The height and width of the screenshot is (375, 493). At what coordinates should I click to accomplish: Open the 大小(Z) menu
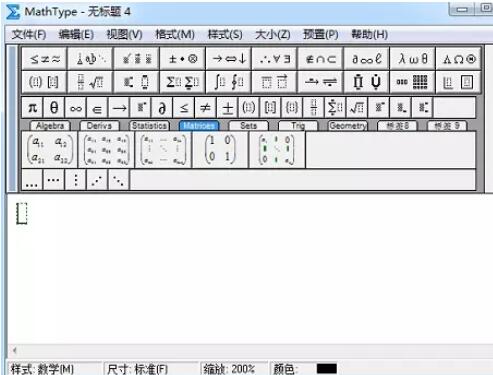click(273, 34)
